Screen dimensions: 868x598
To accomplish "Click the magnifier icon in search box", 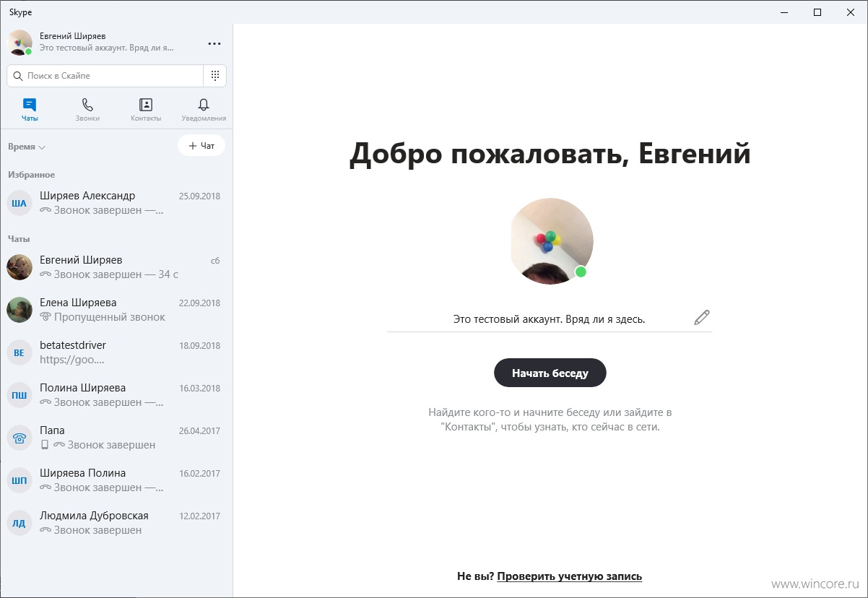I will pyautogui.click(x=18, y=76).
